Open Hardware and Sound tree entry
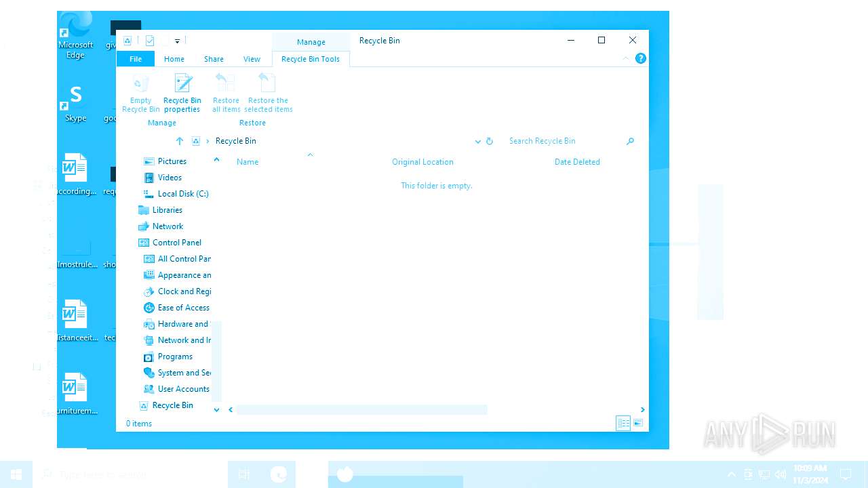868x488 pixels. (182, 324)
